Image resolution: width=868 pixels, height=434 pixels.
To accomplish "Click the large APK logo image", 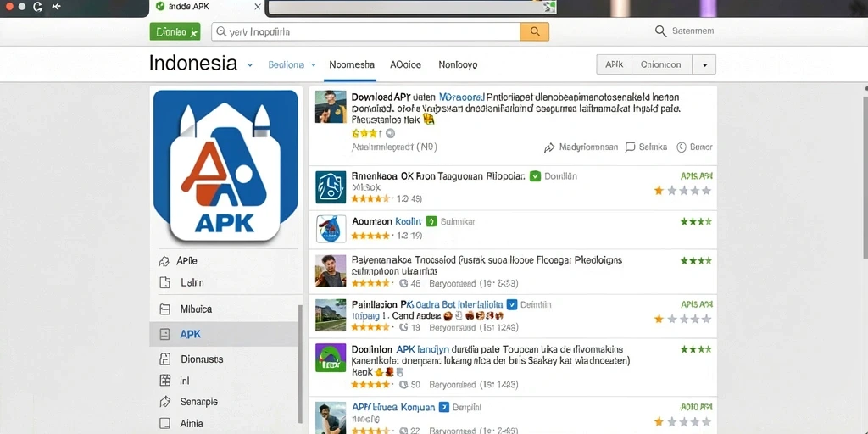I will point(225,165).
